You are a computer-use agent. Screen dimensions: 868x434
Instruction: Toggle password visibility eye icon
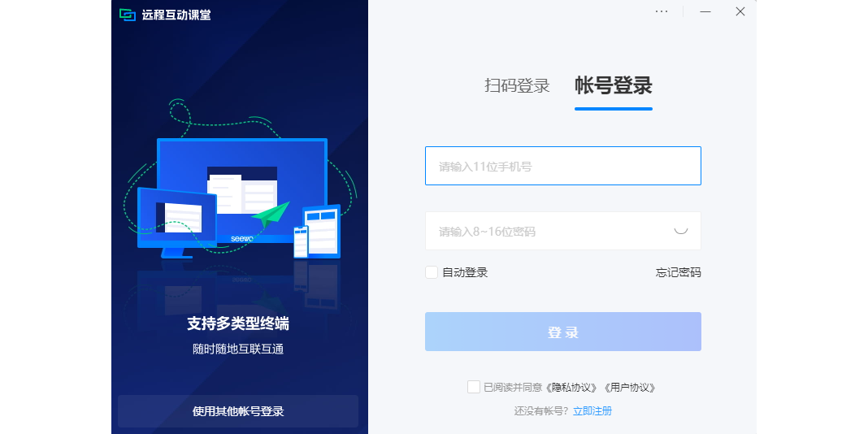tap(681, 230)
